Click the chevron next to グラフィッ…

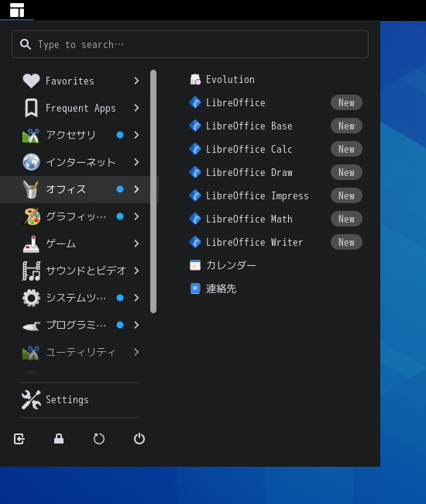click(136, 216)
